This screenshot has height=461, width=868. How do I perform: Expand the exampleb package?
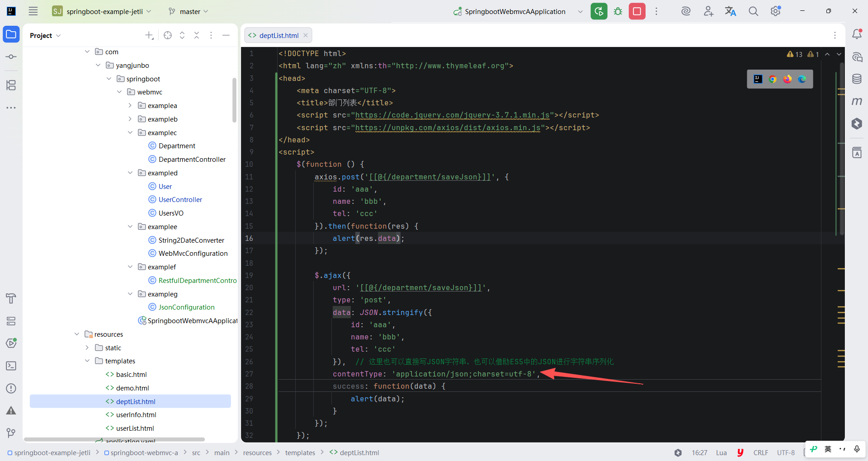click(x=130, y=119)
